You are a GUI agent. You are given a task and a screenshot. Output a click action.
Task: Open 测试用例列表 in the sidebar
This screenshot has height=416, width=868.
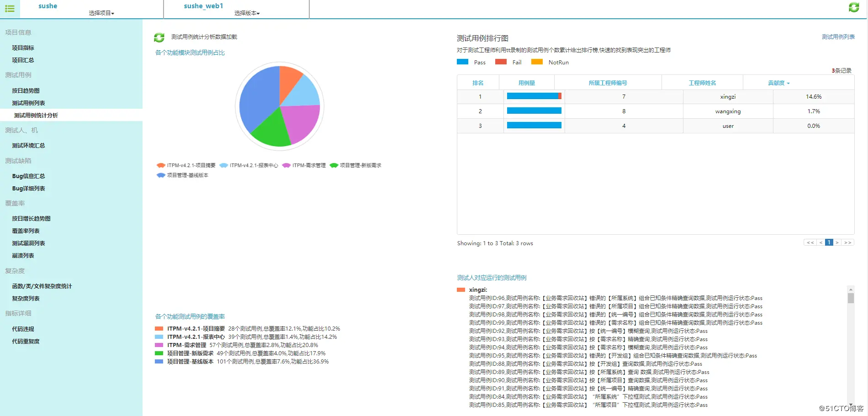click(28, 103)
